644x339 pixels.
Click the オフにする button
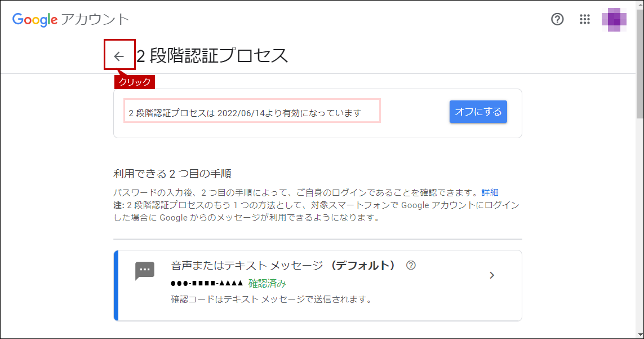coord(478,112)
